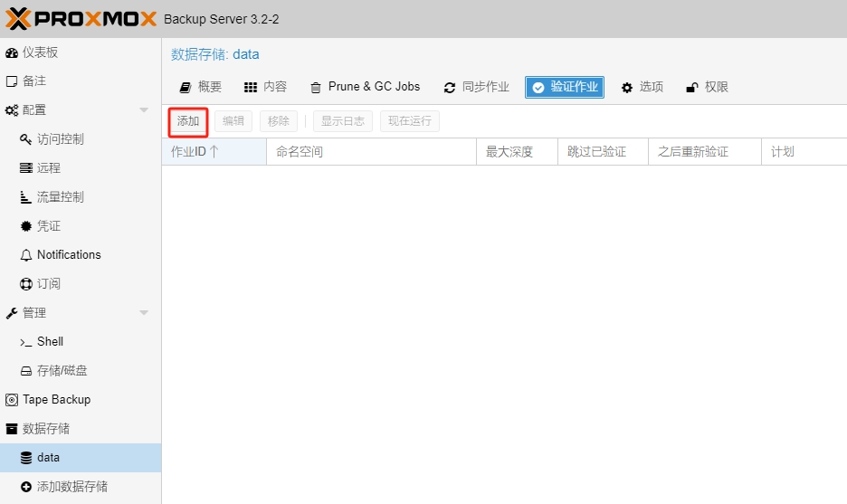Switch to 概要 summary tab
The width and height of the screenshot is (847, 504).
[200, 87]
